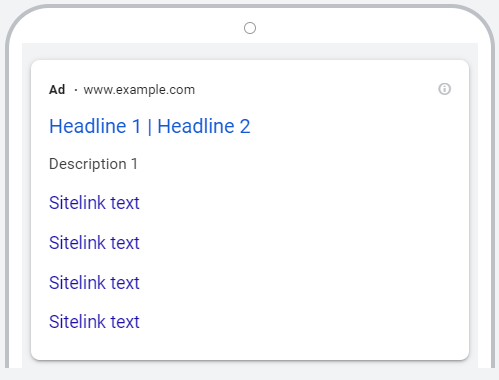The height and width of the screenshot is (380, 499).
Task: Click the word Sitelink in the first sitelink
Action: [77, 203]
